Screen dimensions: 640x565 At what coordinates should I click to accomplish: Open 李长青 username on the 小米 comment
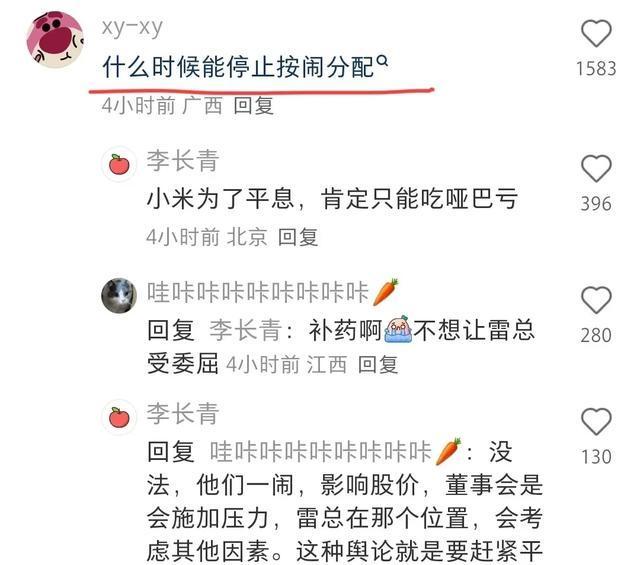click(183, 161)
